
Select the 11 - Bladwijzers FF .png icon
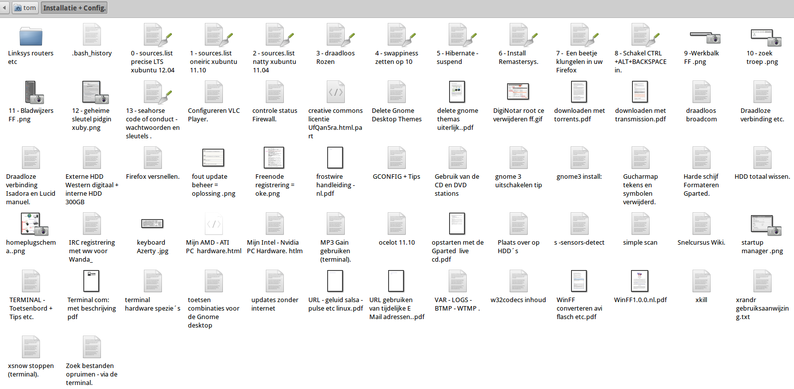[34, 92]
